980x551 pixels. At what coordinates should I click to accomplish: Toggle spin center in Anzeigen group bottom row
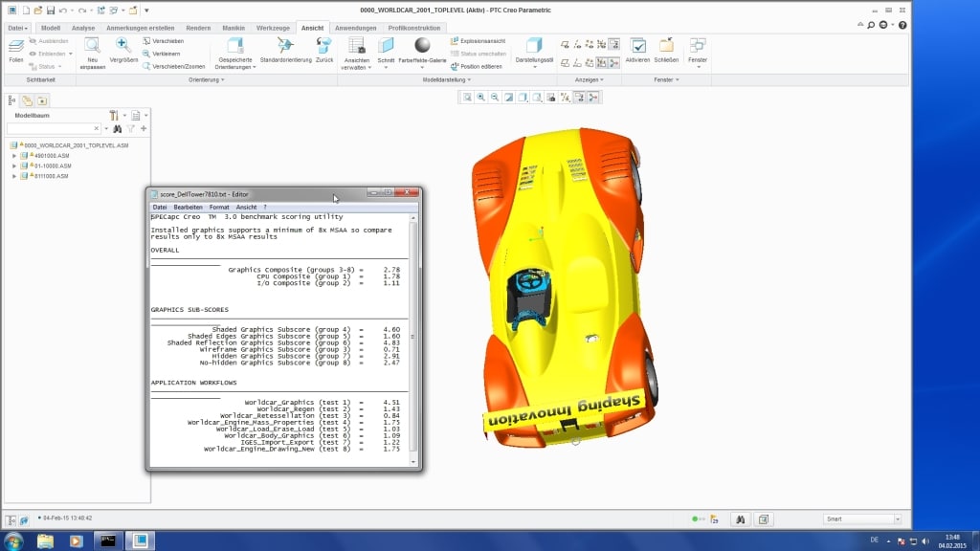(x=613, y=63)
